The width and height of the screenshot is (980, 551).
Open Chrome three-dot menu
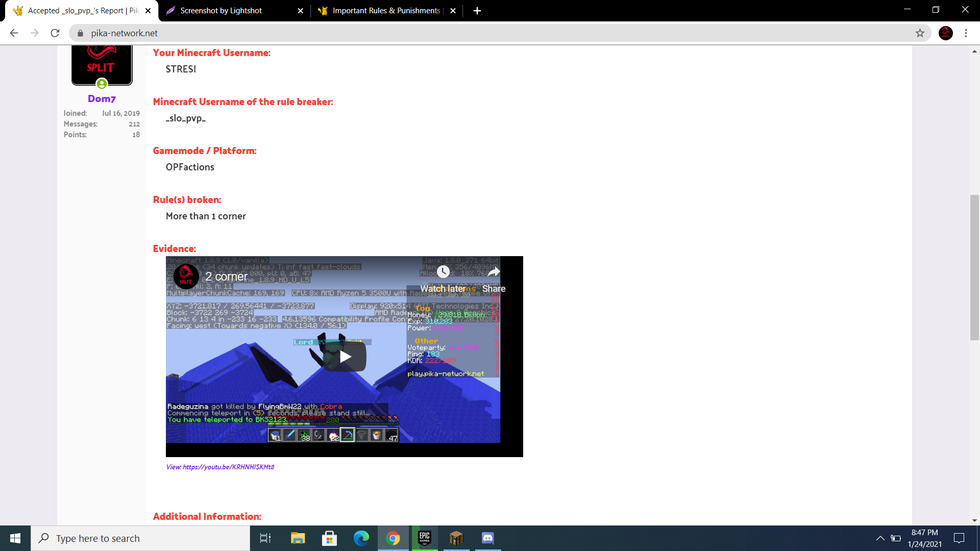[x=966, y=33]
